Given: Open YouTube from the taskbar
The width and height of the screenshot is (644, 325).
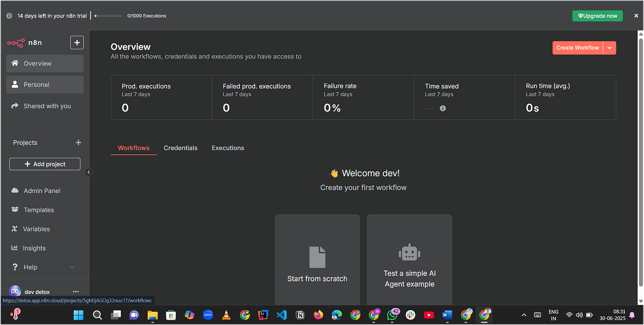Looking at the screenshot, I should click(x=429, y=315).
